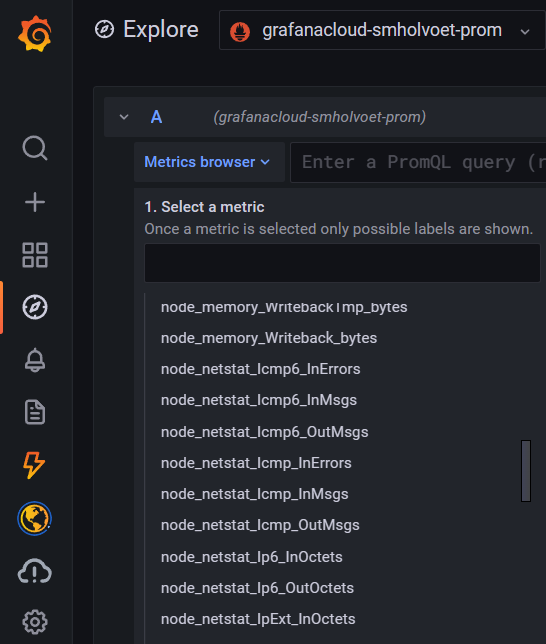
Task: Select node_netstat_Icmp_InMsgs metric
Action: 254,494
